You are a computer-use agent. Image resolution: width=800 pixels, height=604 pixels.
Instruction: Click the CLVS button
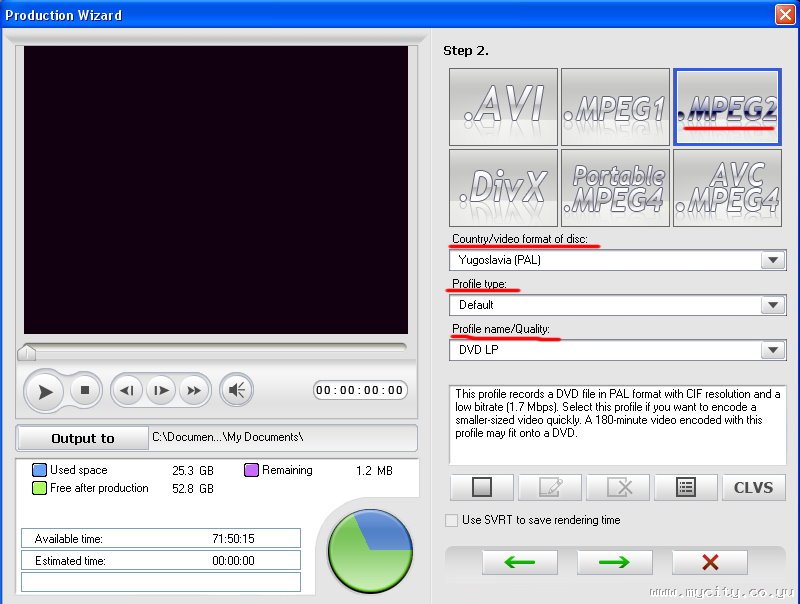tap(753, 488)
